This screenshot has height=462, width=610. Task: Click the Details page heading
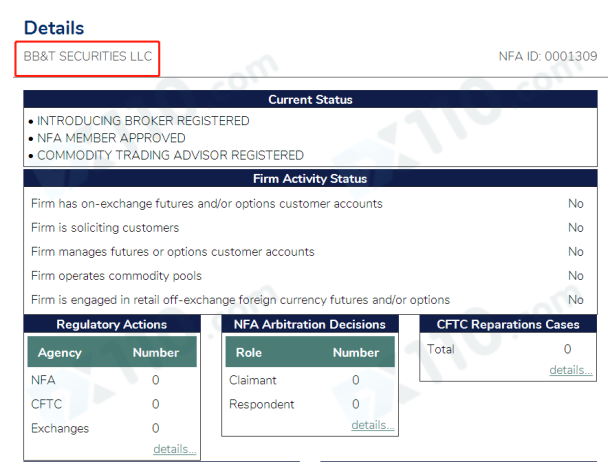(x=54, y=28)
